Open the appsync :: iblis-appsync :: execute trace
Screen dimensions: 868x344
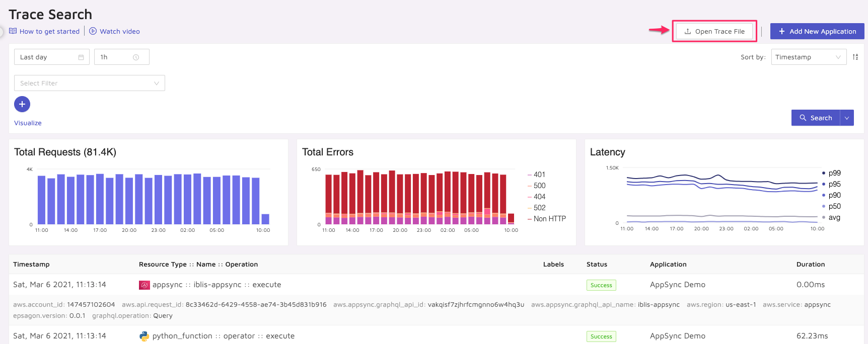point(217,285)
